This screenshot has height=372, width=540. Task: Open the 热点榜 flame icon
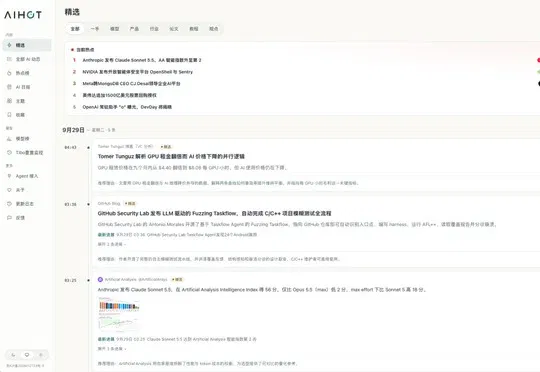[x=9, y=73]
